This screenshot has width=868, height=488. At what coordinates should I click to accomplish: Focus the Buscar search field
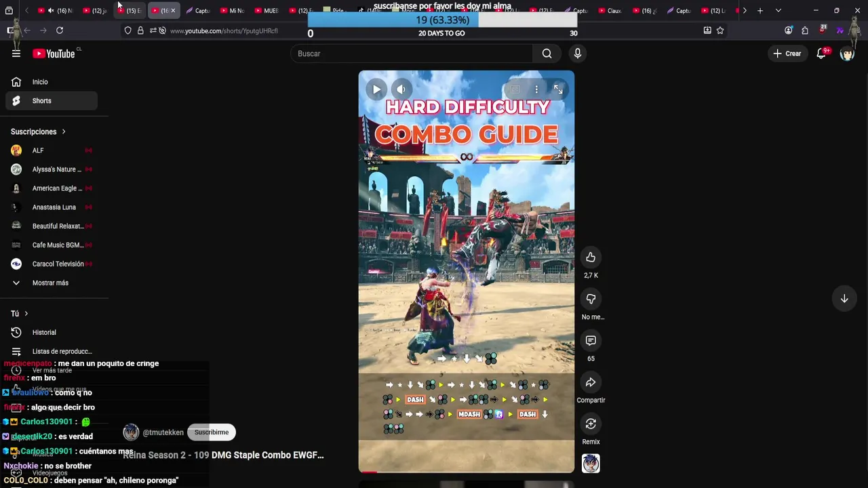(412, 54)
